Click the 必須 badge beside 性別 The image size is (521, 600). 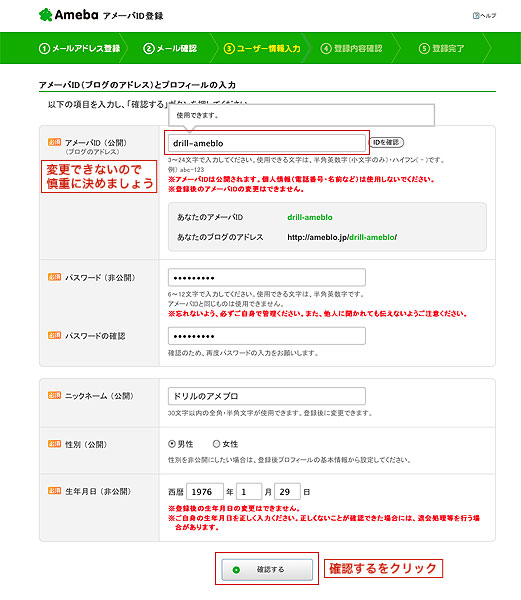tap(54, 444)
